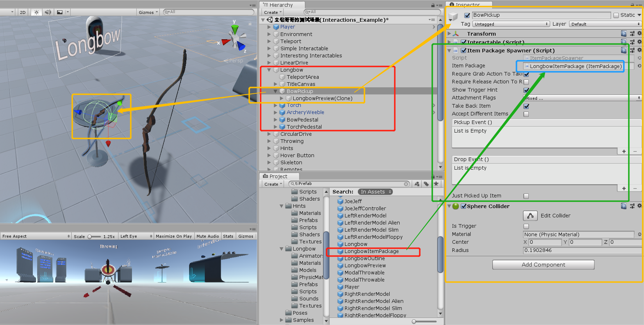Screen dimensions: 644x325
Task: Open the settings gear on Item Package Spawner
Action: coord(639,50)
